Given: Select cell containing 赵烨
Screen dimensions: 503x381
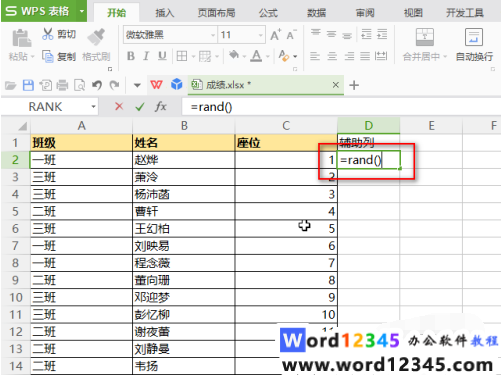Looking at the screenshot, I should tap(184, 160).
